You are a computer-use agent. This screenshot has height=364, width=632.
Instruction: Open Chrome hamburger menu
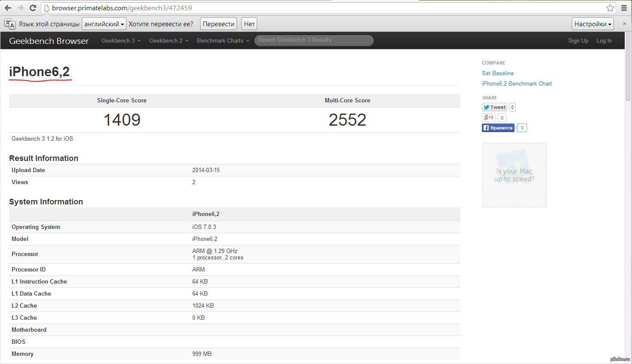click(x=624, y=8)
